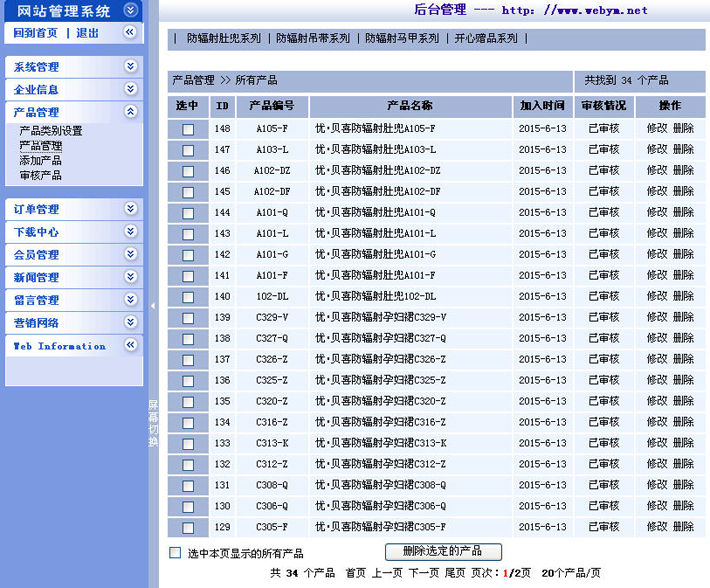Open 添加产品 in the sidebar tree
The width and height of the screenshot is (710, 588).
coord(40,160)
